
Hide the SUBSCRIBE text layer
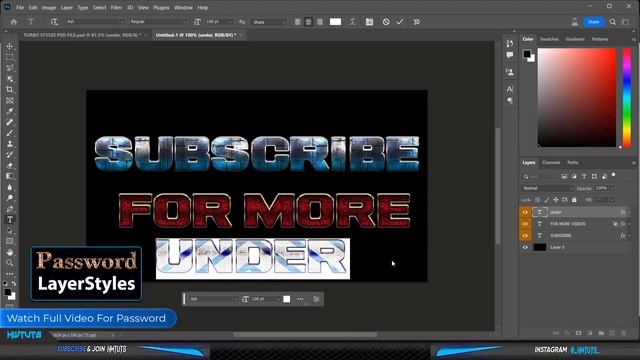click(x=525, y=236)
